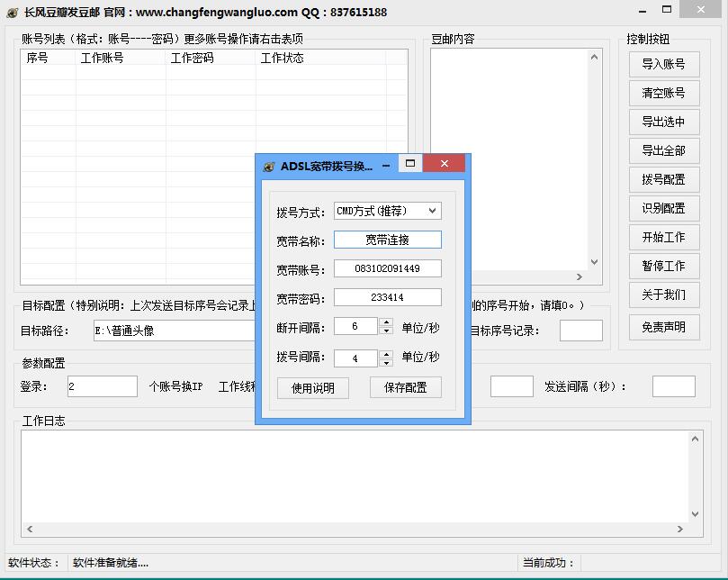The height and width of the screenshot is (580, 728).
Task: Open the 拨号配置 dial configuration panel
Action: [x=663, y=179]
